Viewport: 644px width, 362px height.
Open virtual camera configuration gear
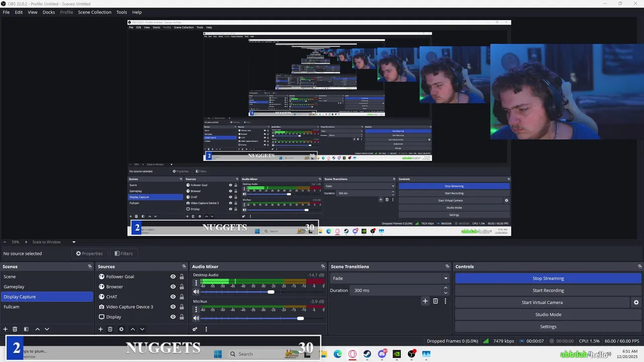tap(636, 302)
